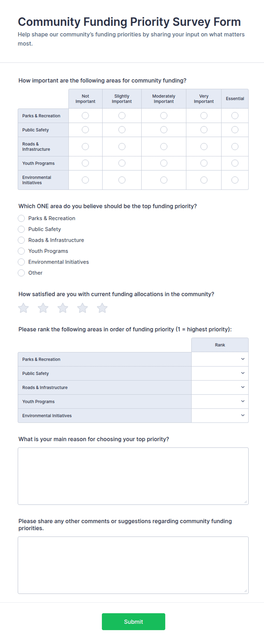This screenshot has width=264, height=644.
Task: Focus the main reason for top priority textbox
Action: click(x=133, y=476)
